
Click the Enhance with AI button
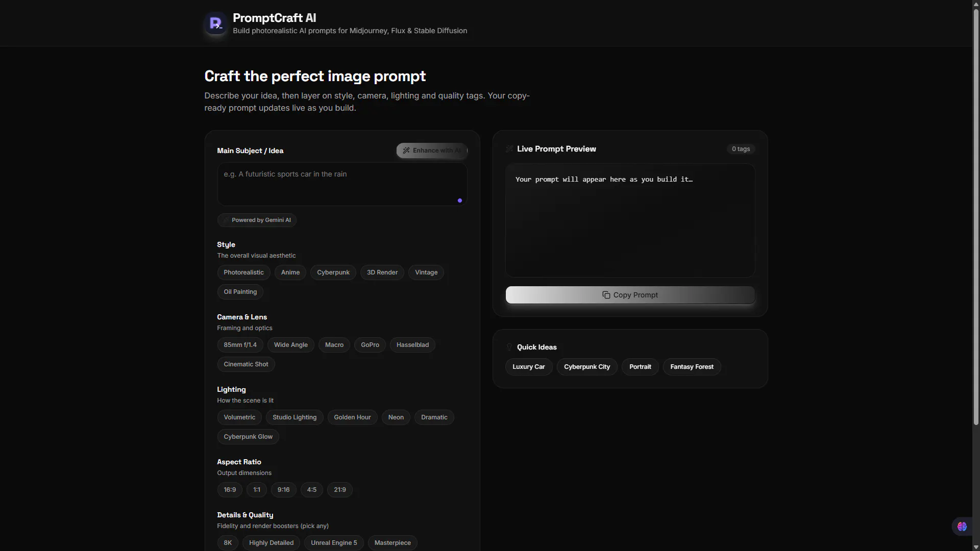[x=432, y=151]
